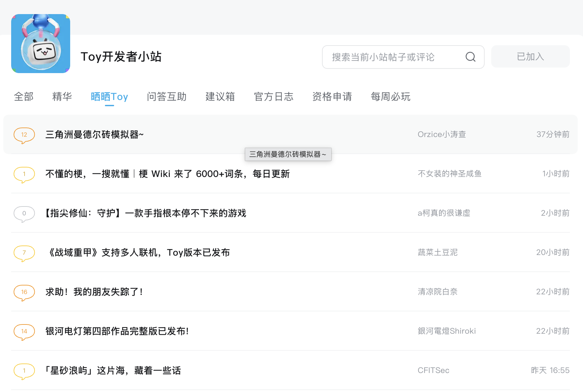Click the 16-reply bubble for 求助 post

pos(24,292)
